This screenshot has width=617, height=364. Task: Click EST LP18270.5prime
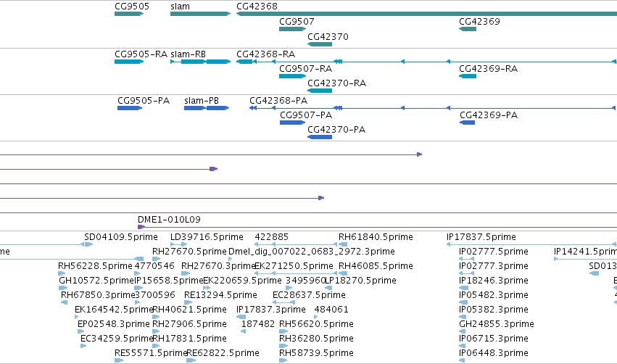click(360, 281)
